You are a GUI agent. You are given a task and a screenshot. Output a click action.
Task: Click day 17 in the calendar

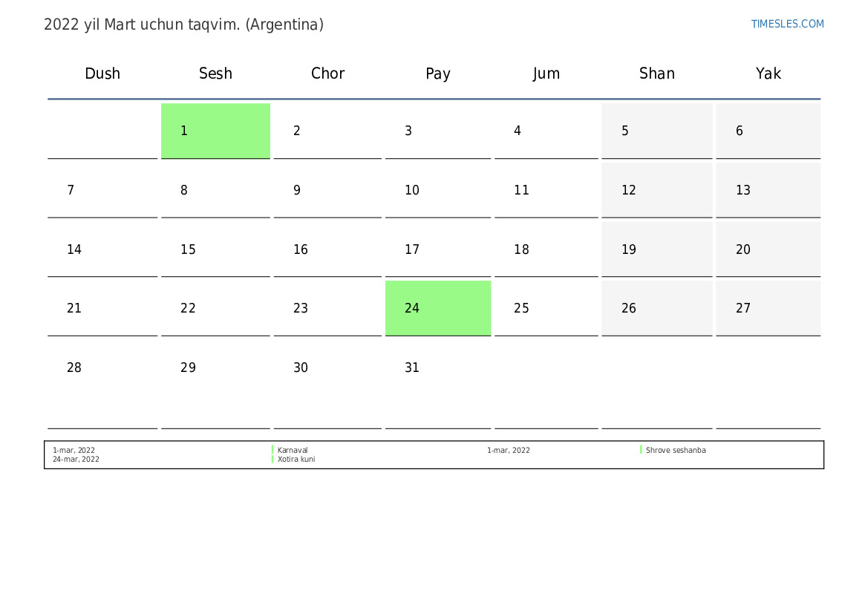coord(438,249)
